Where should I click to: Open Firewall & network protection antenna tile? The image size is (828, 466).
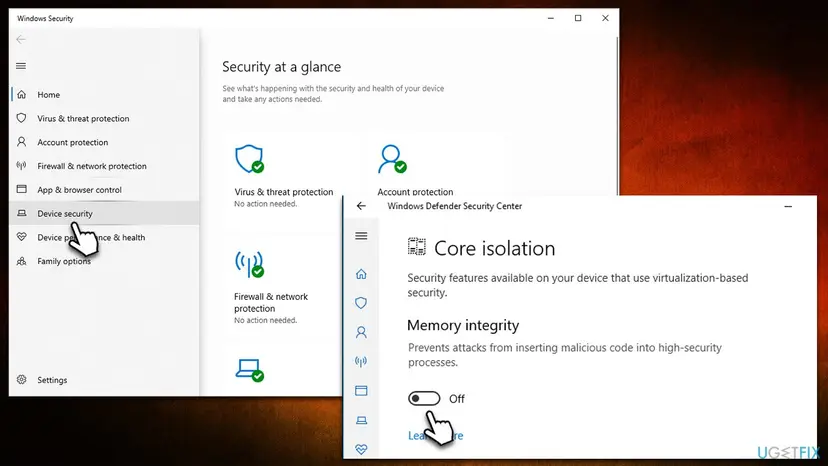tap(249, 264)
